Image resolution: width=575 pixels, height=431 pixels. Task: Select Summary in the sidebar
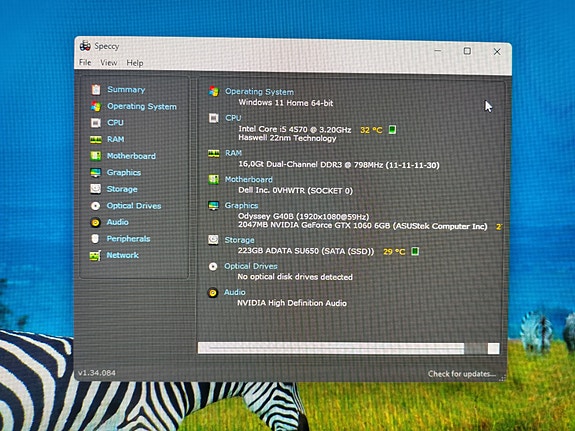pyautogui.click(x=126, y=90)
